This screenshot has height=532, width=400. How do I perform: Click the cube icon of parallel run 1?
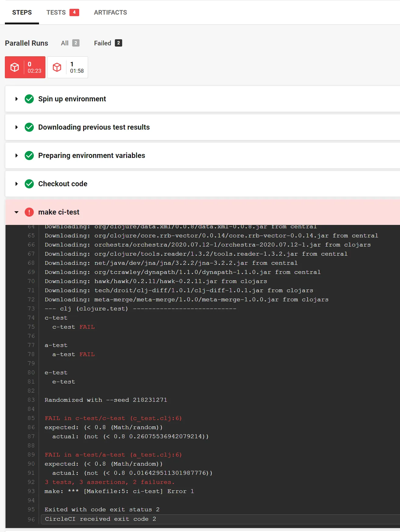tap(57, 67)
